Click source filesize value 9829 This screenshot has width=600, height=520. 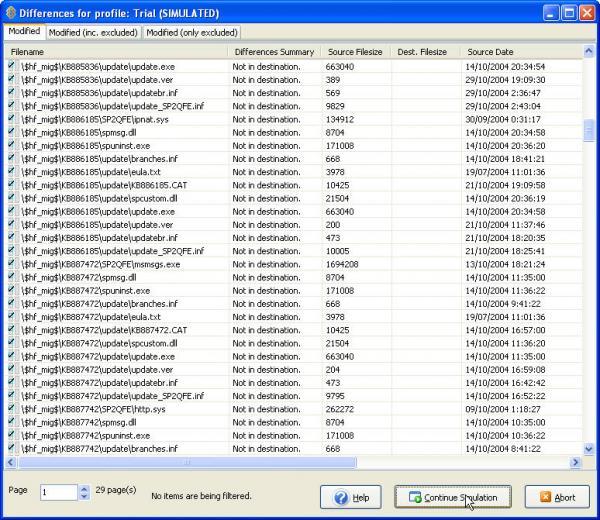coord(335,106)
